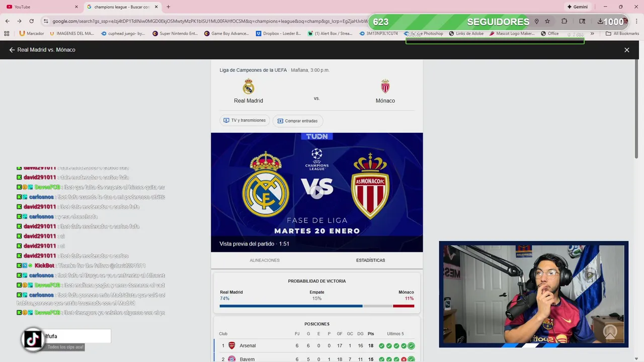
Task: Expand hidden bookmarks chevron
Action: coord(592,34)
